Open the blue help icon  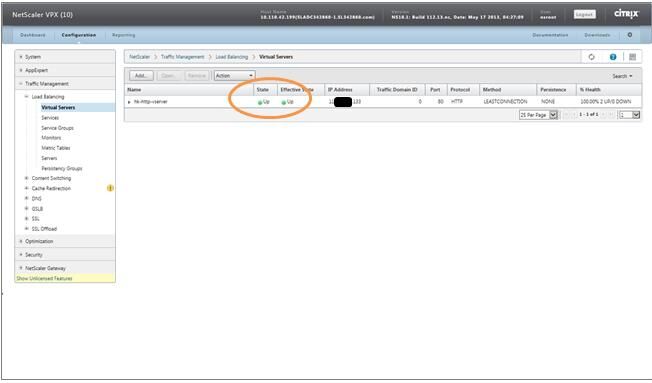(x=613, y=57)
